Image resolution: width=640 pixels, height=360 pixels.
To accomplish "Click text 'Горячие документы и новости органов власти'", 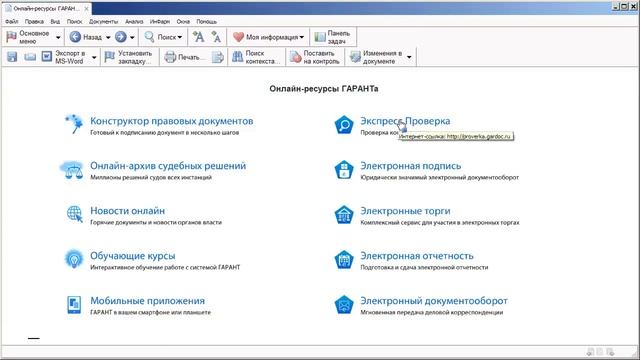I will pyautogui.click(x=156, y=222).
